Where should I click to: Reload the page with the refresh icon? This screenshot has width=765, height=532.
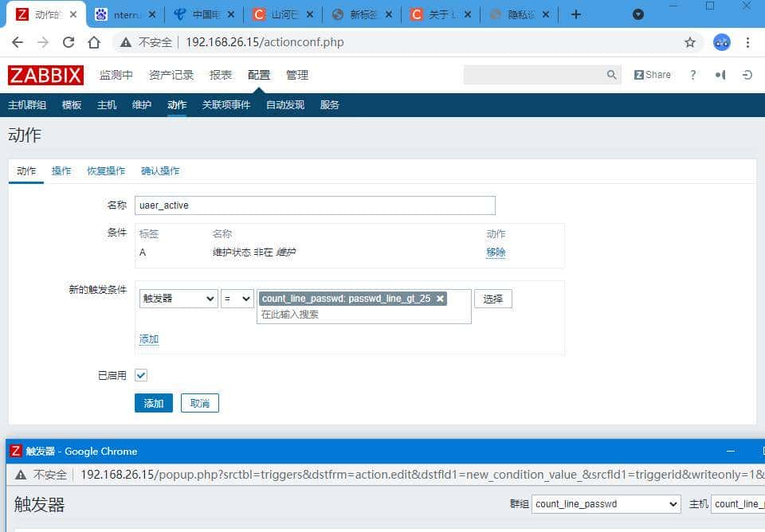pos(69,42)
